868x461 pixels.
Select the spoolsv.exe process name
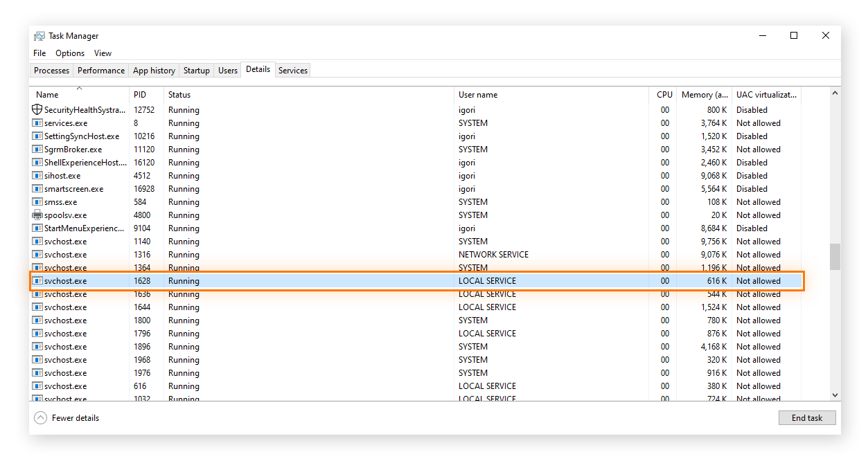(x=66, y=215)
